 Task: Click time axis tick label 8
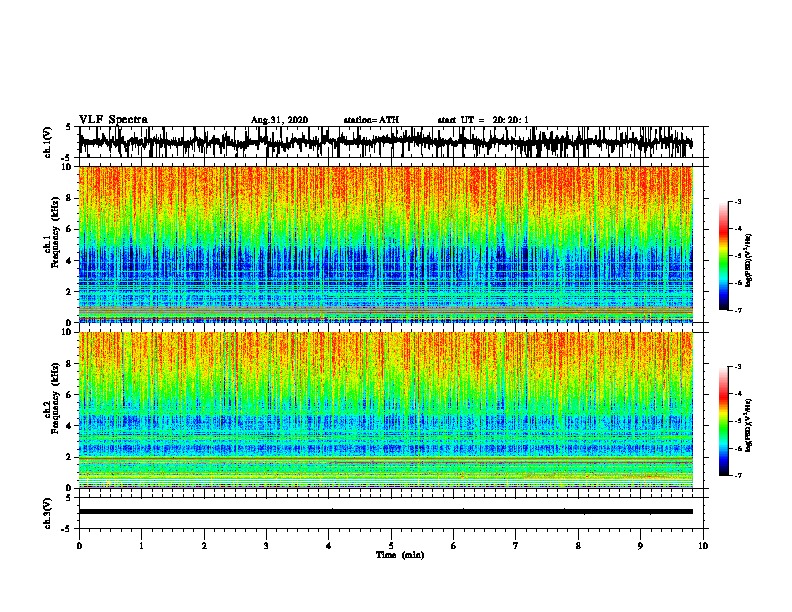(578, 546)
